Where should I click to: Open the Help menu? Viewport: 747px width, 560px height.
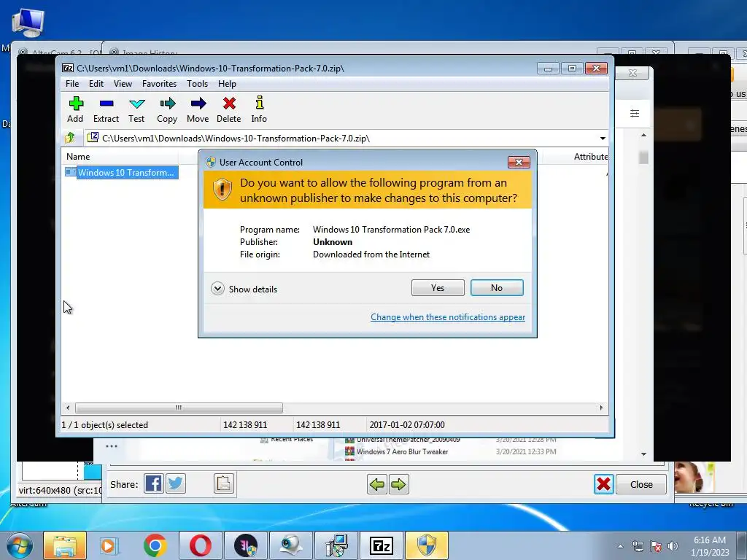coord(228,84)
